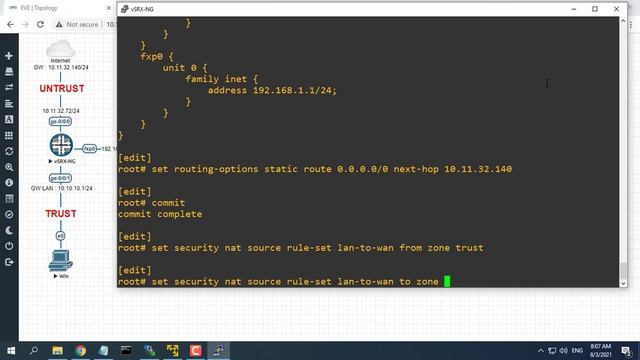Open Google Chrome from taskbar
Screen dimensions: 640x360
point(81,351)
